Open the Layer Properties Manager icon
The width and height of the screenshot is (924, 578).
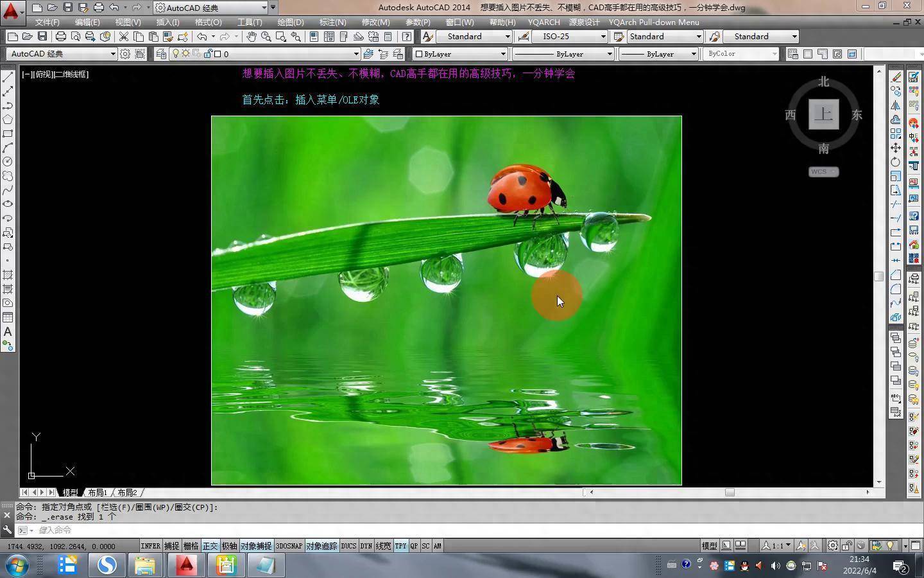[161, 54]
